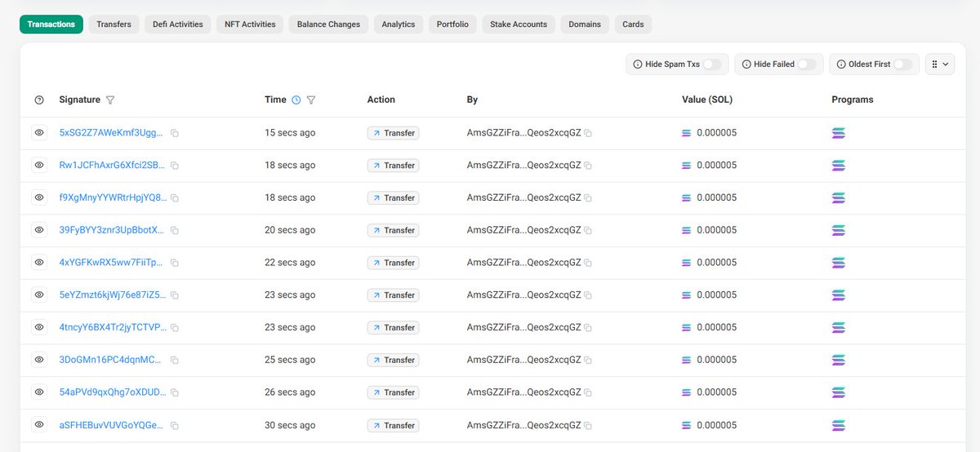The image size is (980, 452).
Task: Open transaction link 4tncyY6BX4Tr2jyTCTVP
Action: (113, 327)
